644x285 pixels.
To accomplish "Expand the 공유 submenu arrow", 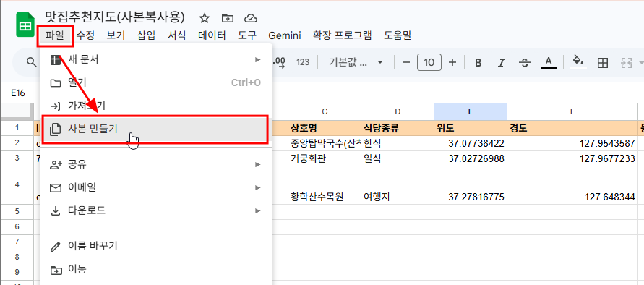I will [257, 164].
